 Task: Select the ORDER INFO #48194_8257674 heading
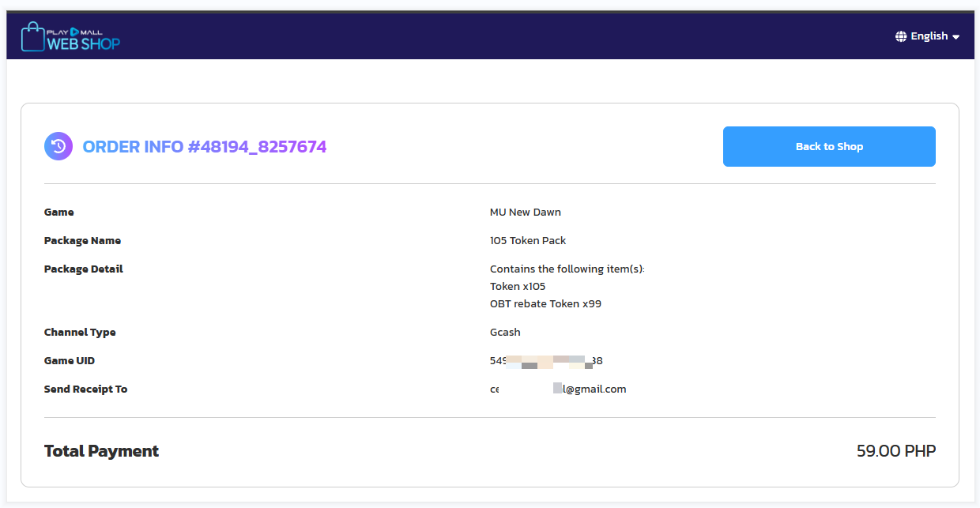(205, 146)
